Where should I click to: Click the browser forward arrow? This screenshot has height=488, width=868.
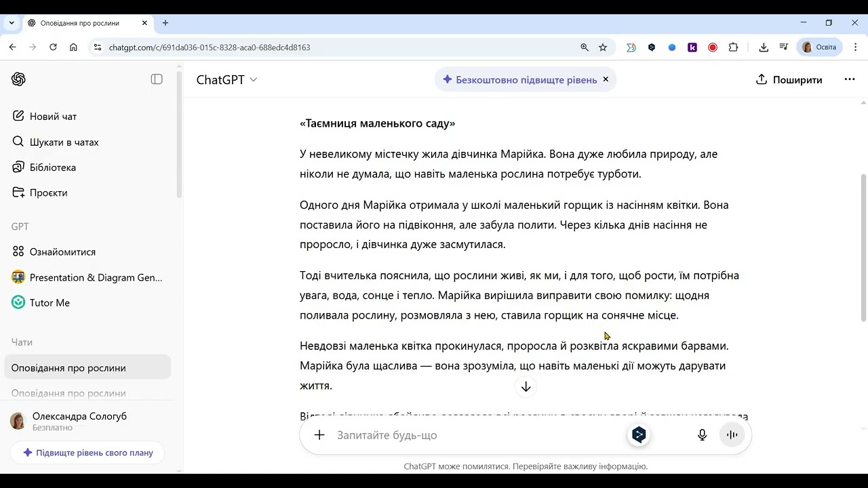coord(33,47)
